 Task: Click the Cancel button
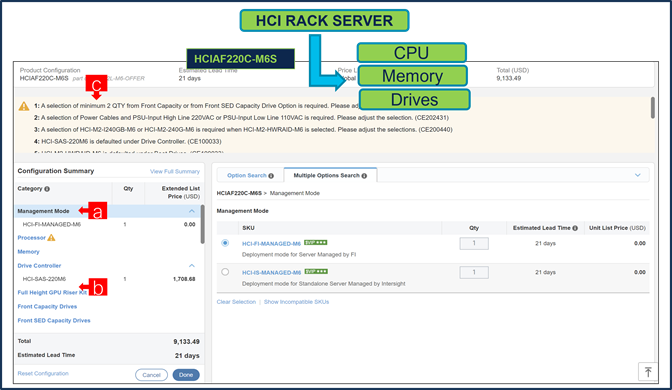point(151,375)
